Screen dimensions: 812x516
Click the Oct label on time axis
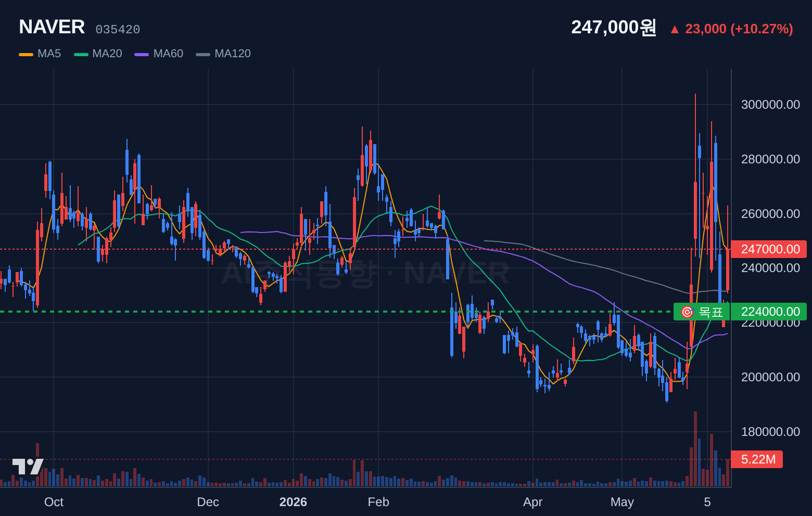[54, 502]
